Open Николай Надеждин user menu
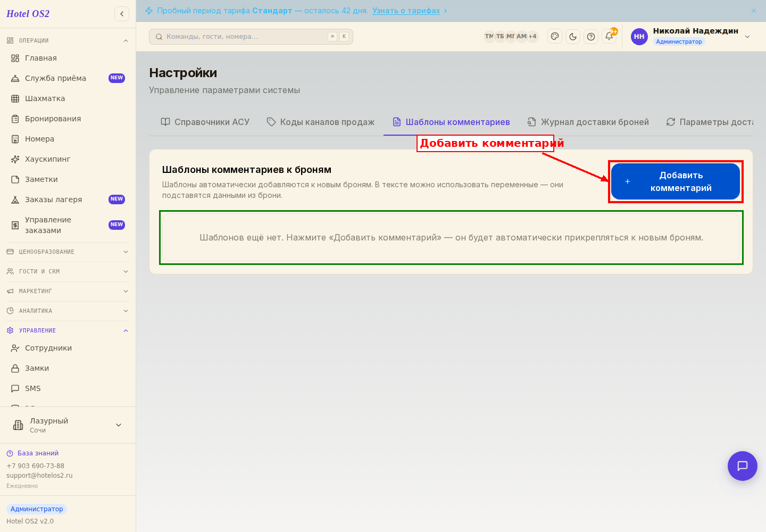The width and height of the screenshot is (766, 532). 690,36
